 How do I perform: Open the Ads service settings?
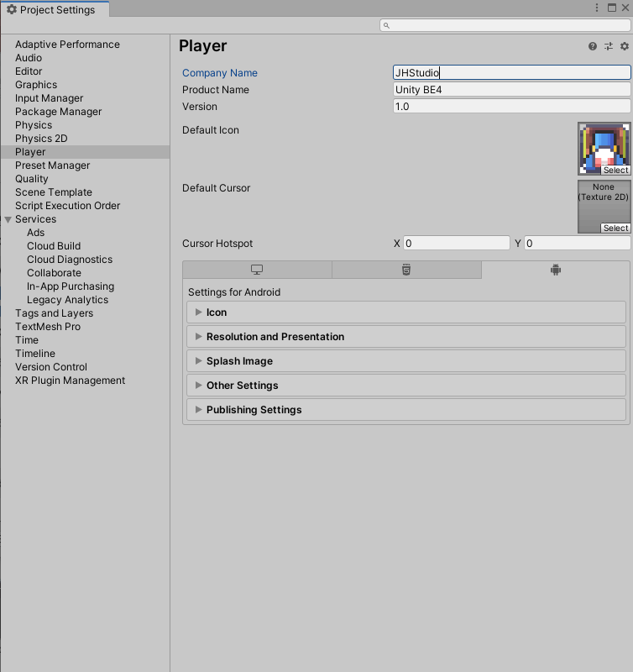(x=35, y=233)
